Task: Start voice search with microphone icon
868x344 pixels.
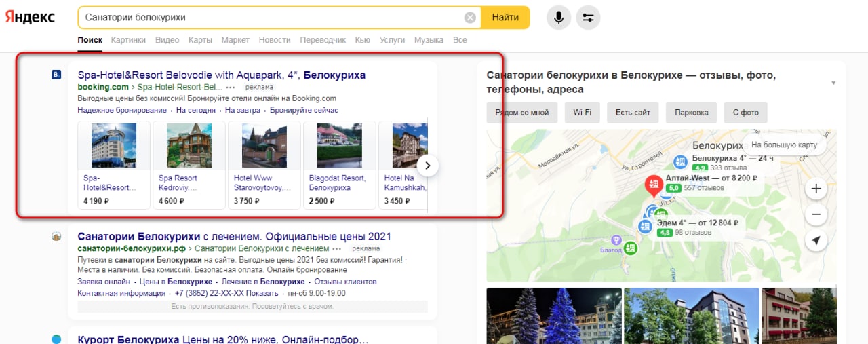Action: (x=559, y=17)
